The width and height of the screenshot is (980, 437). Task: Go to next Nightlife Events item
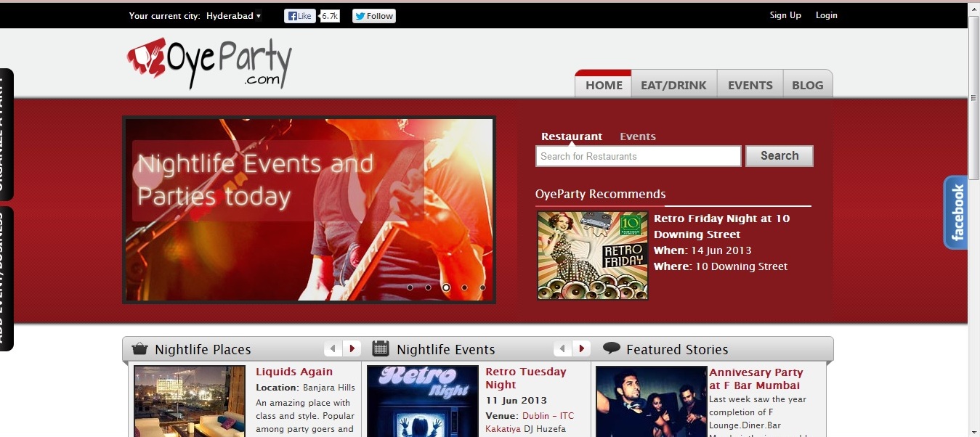582,349
